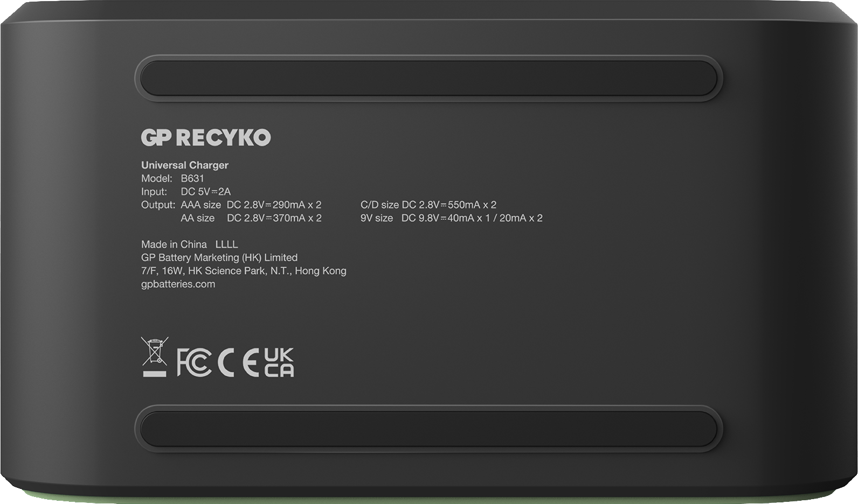Click GP Battery Marketing (HK) Limited text
Image resolution: width=858 pixels, height=504 pixels.
219,258
